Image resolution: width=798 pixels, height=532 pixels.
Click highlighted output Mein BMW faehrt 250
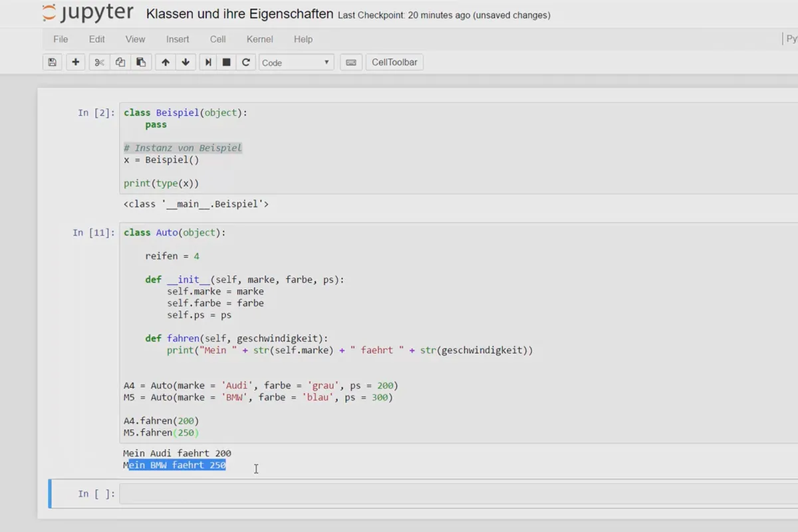[175, 465]
